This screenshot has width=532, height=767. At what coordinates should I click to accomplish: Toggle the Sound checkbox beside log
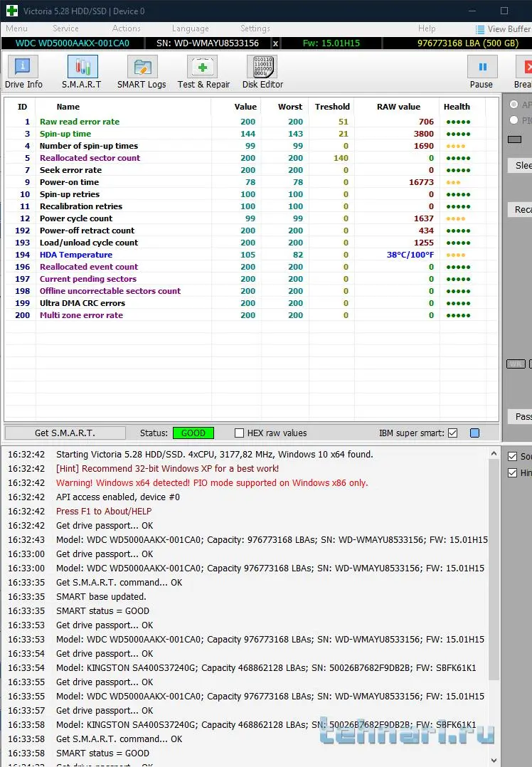(512, 456)
